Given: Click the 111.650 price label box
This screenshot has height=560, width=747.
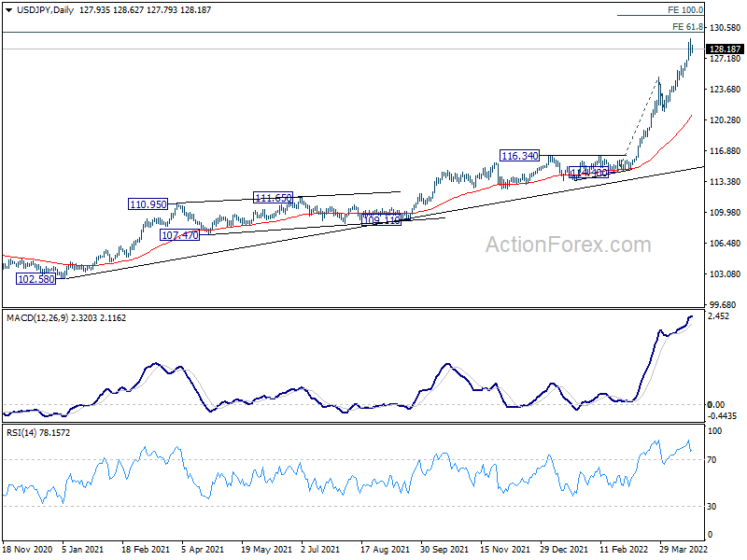Looking at the screenshot, I should [273, 198].
